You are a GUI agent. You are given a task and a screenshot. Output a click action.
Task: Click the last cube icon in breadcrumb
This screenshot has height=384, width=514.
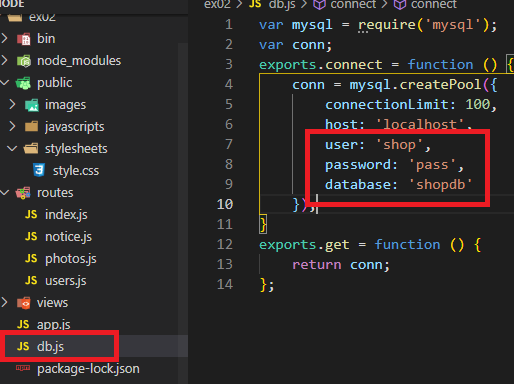click(400, 4)
